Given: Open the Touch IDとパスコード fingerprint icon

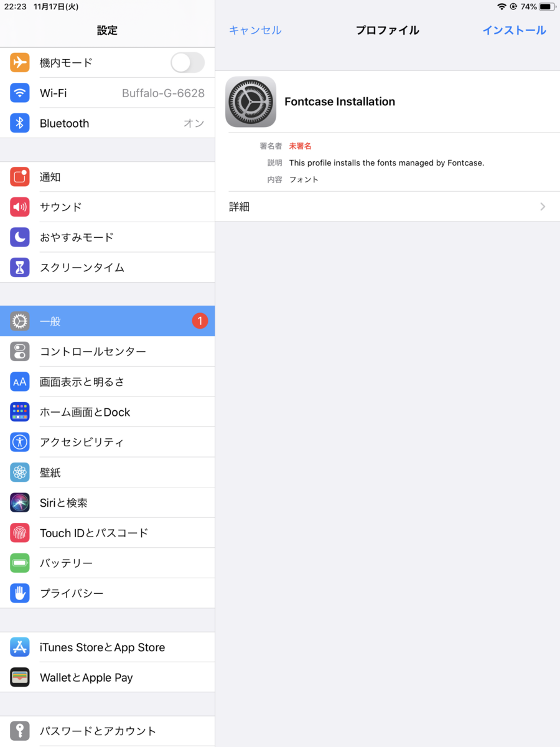Looking at the screenshot, I should point(20,533).
